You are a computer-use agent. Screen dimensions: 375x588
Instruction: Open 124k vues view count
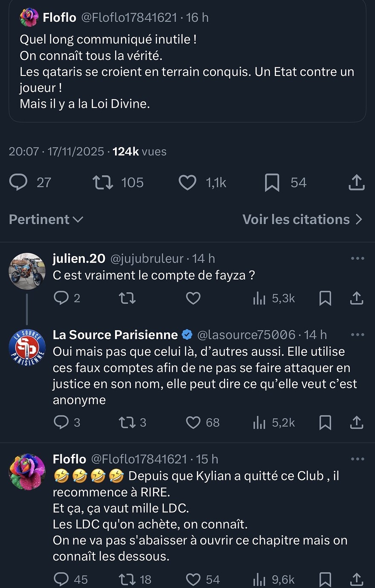[x=139, y=152]
